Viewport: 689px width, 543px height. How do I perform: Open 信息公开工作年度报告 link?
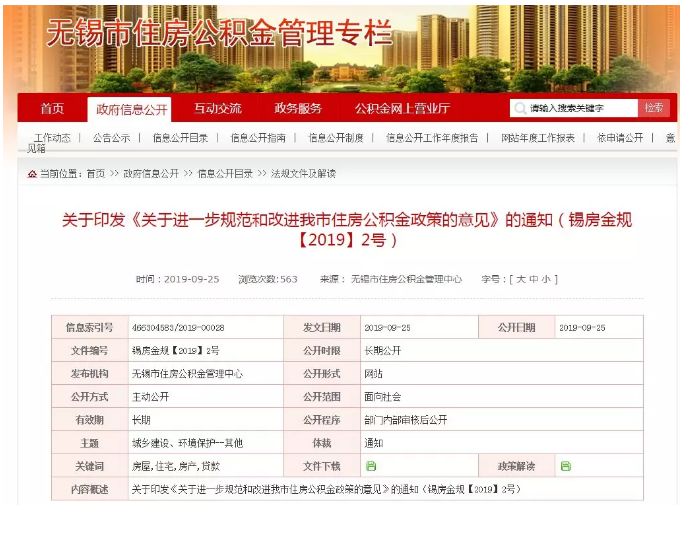click(432, 138)
